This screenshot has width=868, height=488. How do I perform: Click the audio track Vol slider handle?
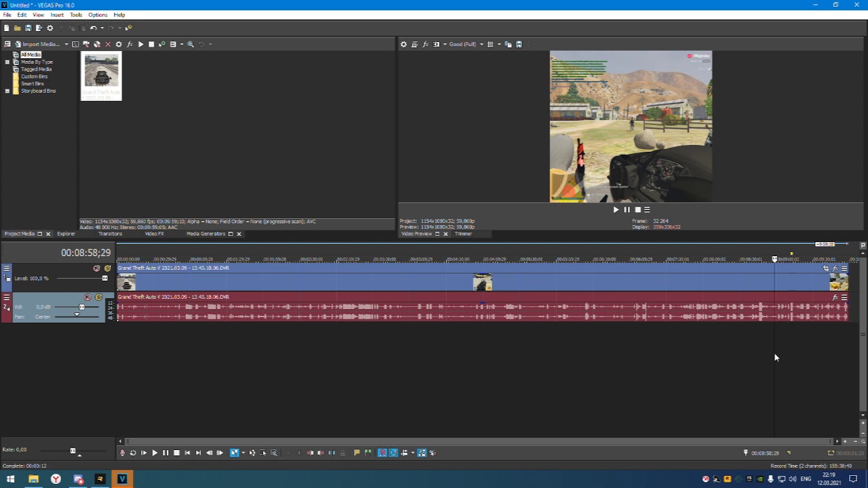81,307
